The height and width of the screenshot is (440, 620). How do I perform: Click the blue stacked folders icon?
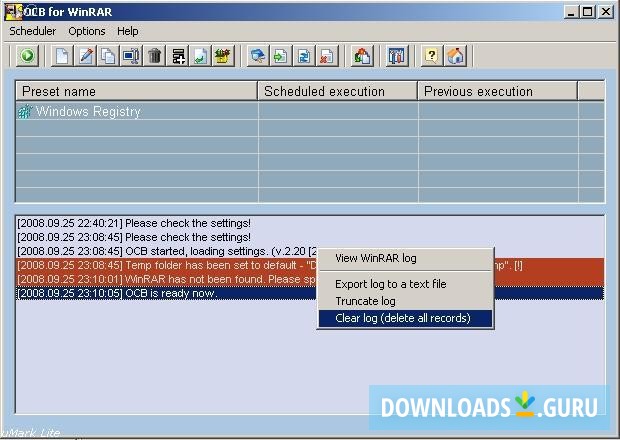pyautogui.click(x=258, y=56)
